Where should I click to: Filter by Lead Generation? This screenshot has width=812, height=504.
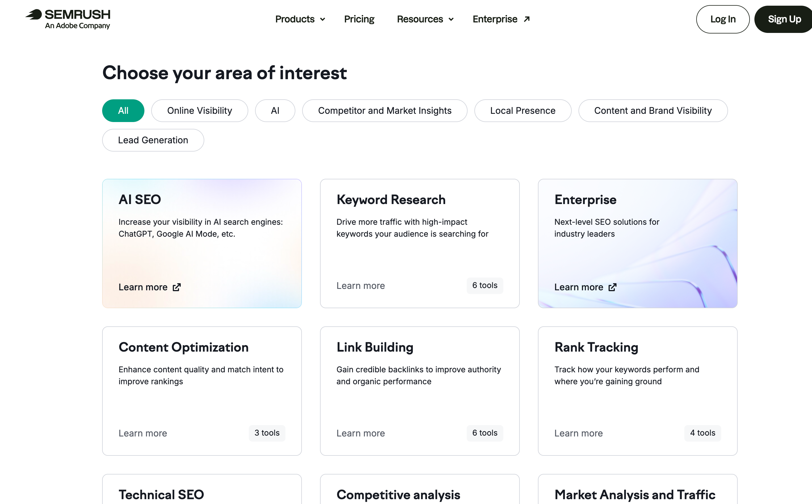click(153, 140)
